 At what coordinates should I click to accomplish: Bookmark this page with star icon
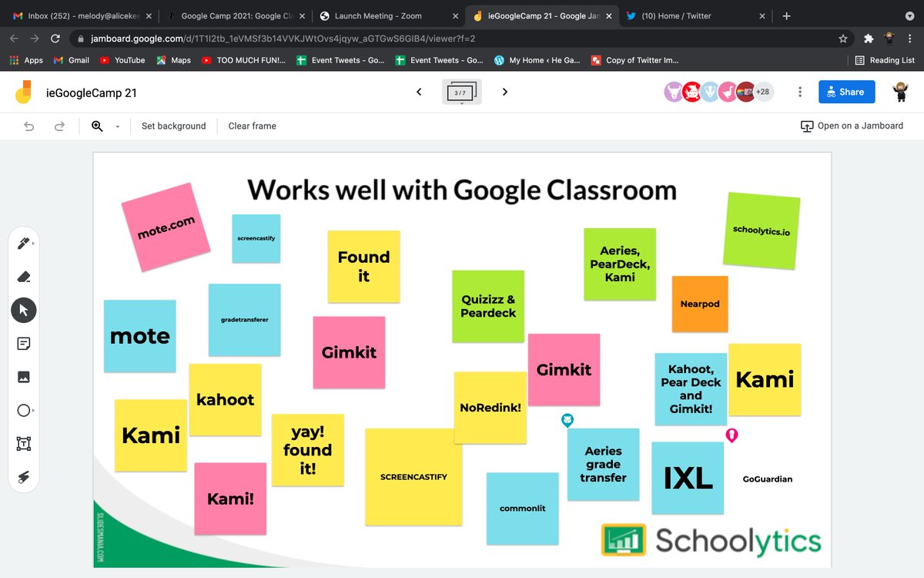843,38
